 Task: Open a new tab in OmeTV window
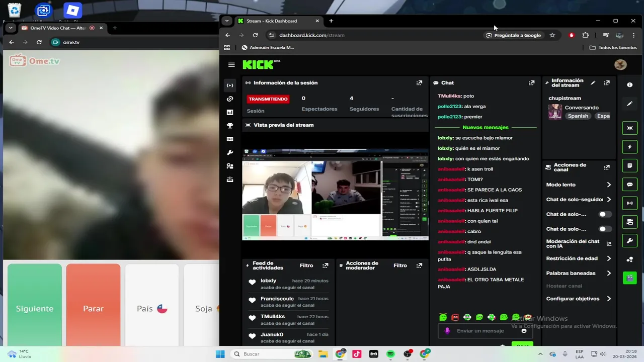pos(115,28)
